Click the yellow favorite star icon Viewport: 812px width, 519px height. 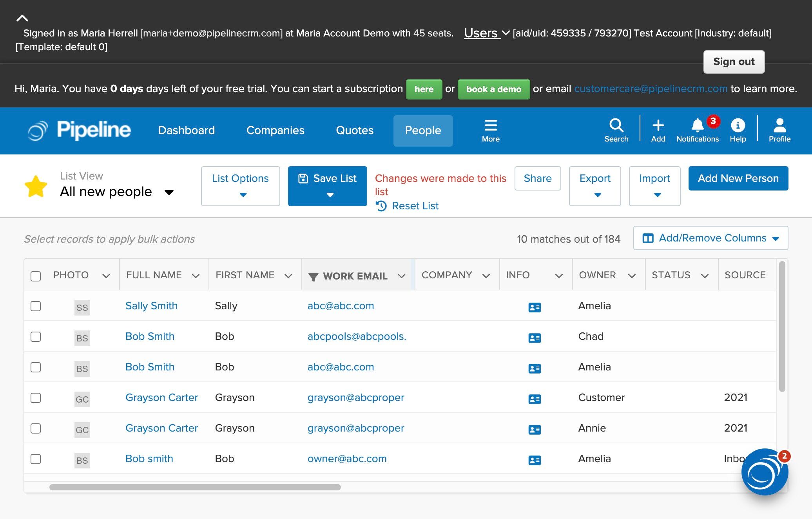(x=36, y=186)
